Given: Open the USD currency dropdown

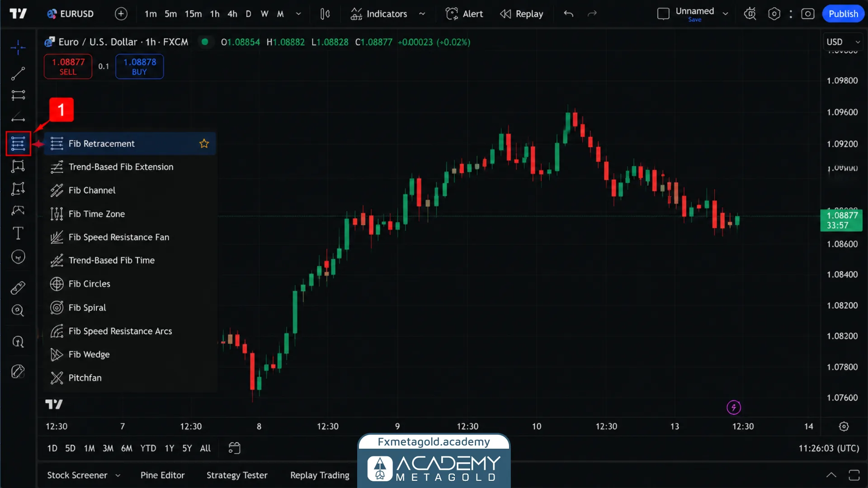Looking at the screenshot, I should [843, 42].
